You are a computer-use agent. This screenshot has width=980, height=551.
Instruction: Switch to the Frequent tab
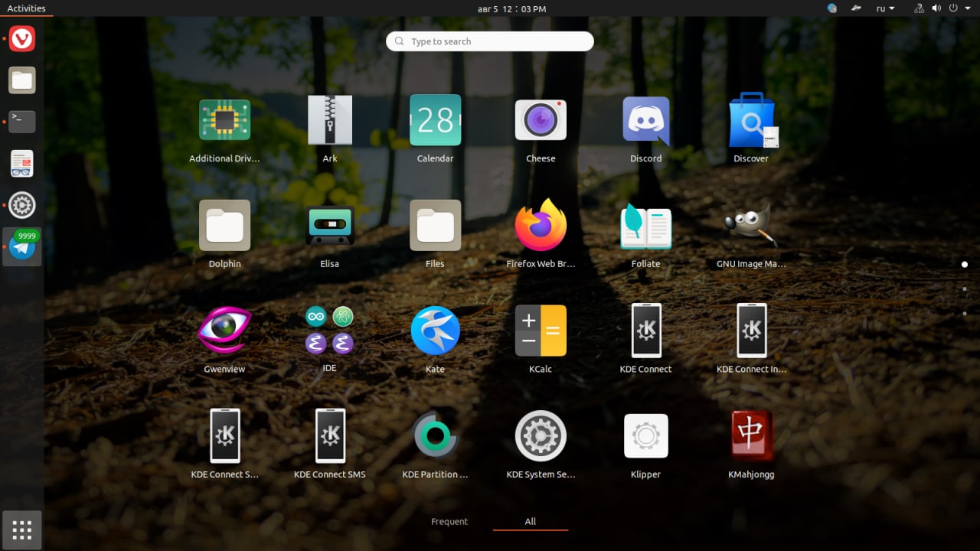449,521
